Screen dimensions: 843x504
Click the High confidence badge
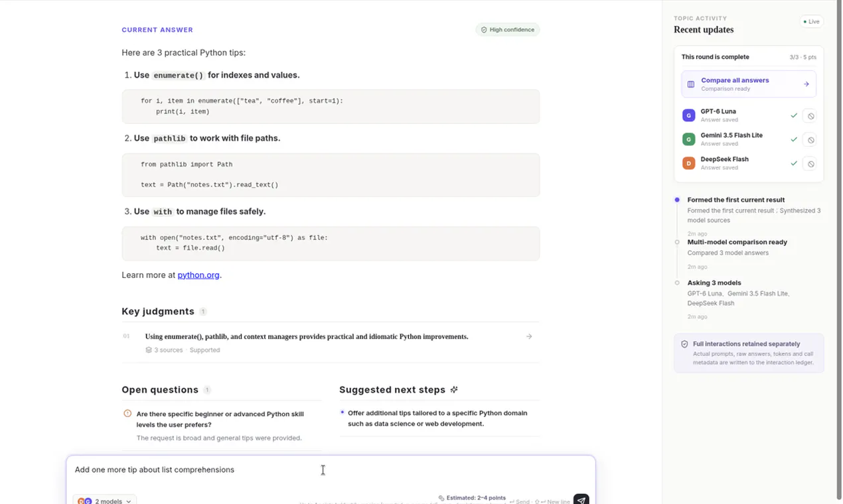tap(508, 30)
